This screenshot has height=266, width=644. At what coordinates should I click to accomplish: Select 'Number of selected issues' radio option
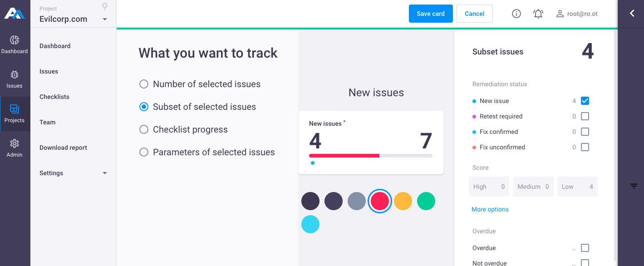[144, 84]
